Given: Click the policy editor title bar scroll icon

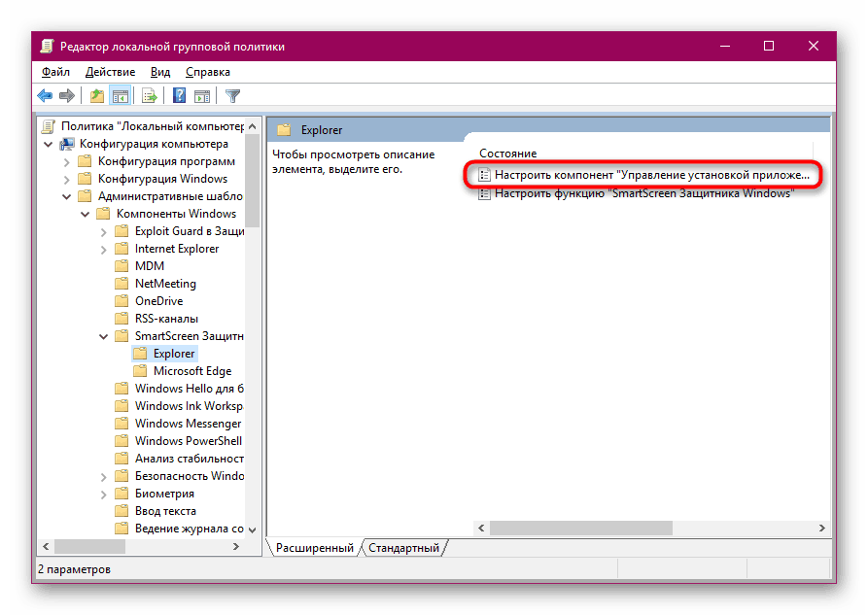Looking at the screenshot, I should tap(47, 46).
